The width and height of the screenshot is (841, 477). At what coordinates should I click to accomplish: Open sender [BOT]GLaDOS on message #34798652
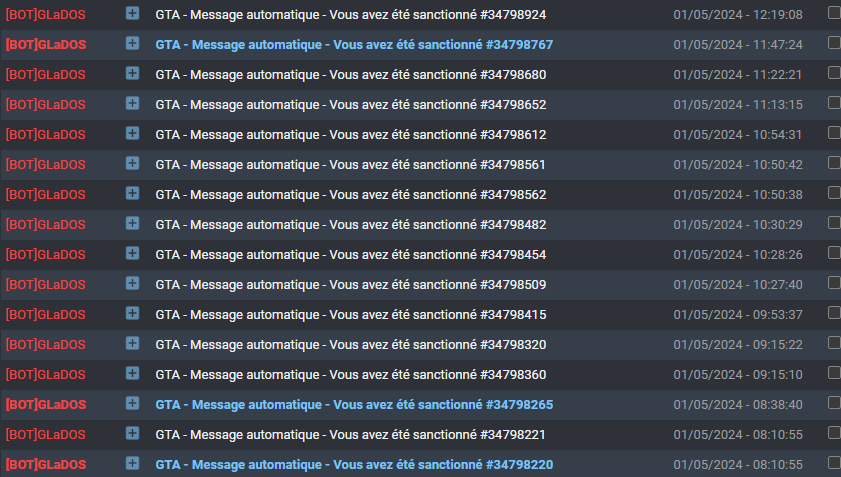point(46,105)
